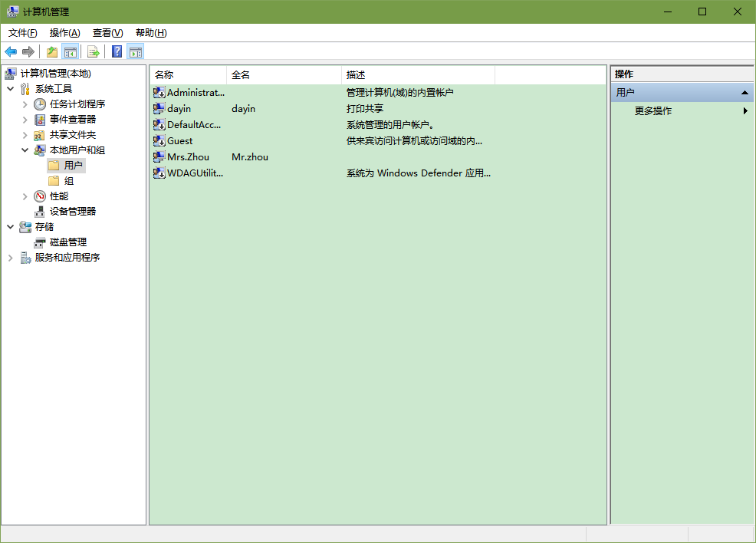This screenshot has width=756, height=543.
Task: Select the WDAGUtilit... name text
Action: pyautogui.click(x=196, y=173)
